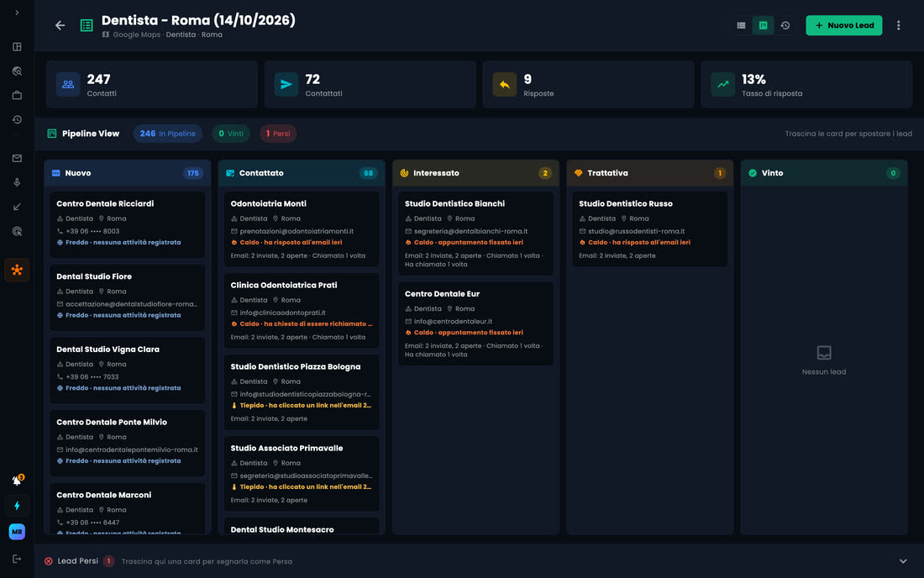Select the kanban board view icon
The height and width of the screenshot is (578, 924).
[x=763, y=25]
